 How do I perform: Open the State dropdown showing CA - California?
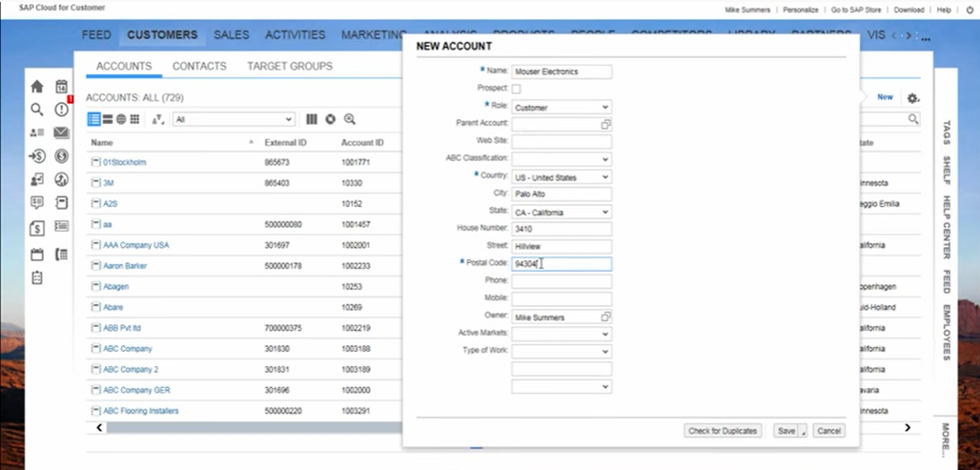coord(561,213)
